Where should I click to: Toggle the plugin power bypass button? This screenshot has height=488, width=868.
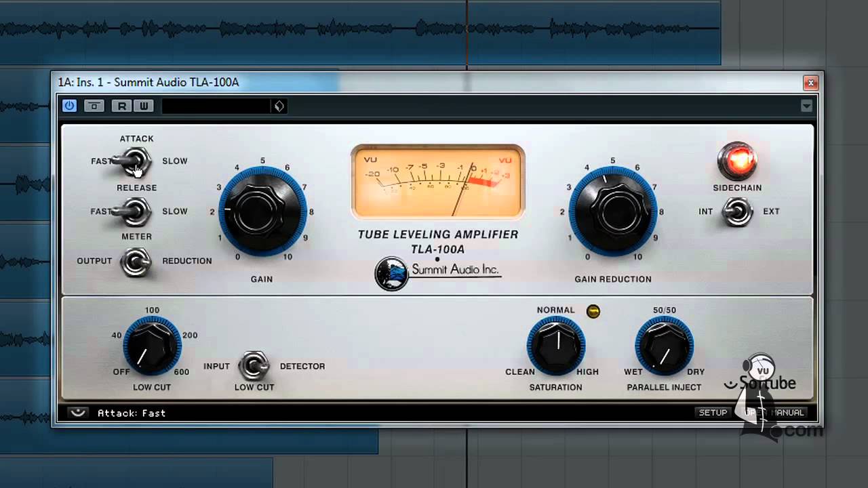point(69,106)
